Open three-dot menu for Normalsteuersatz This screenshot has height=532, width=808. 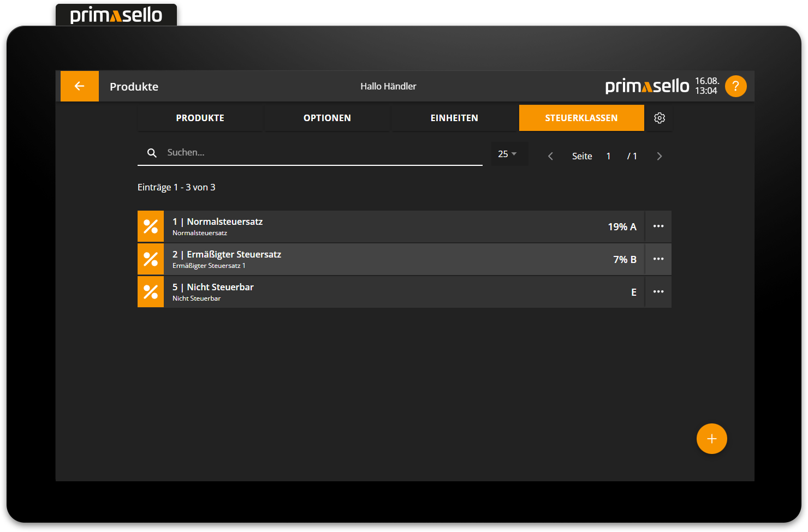click(x=658, y=226)
